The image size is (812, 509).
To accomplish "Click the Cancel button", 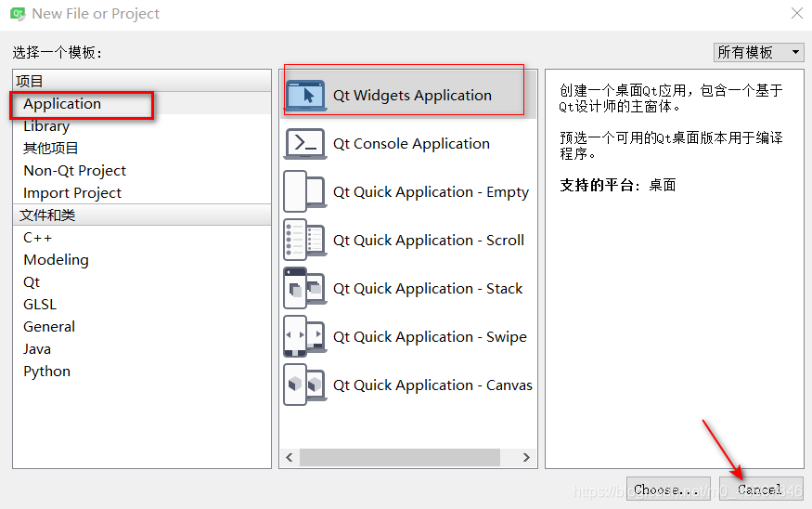I will coord(761,489).
